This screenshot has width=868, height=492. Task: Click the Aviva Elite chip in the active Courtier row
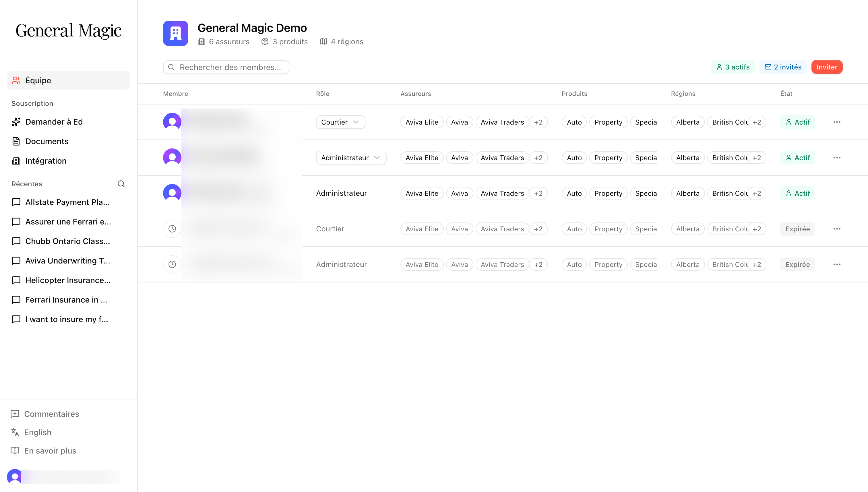(422, 122)
